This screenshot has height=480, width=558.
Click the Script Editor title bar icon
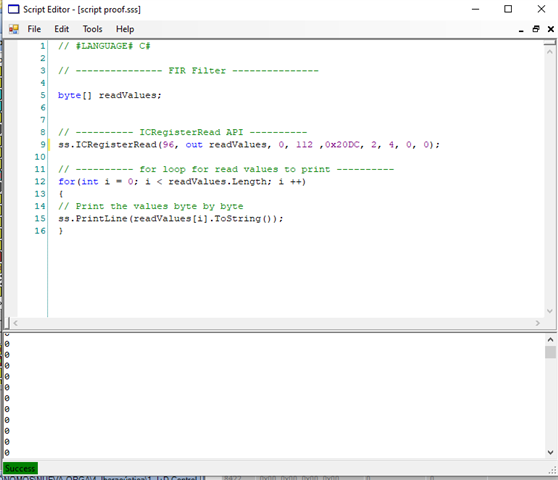pos(14,9)
